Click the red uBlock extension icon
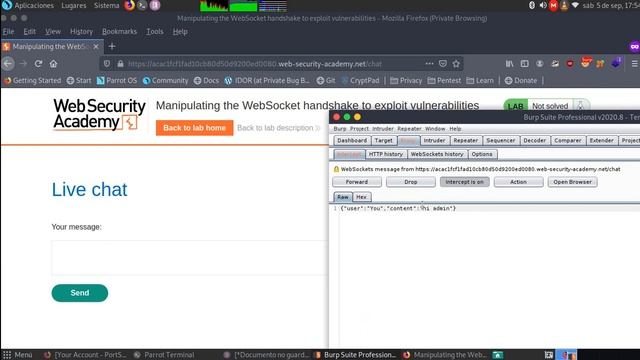640x360 pixels. tap(570, 64)
